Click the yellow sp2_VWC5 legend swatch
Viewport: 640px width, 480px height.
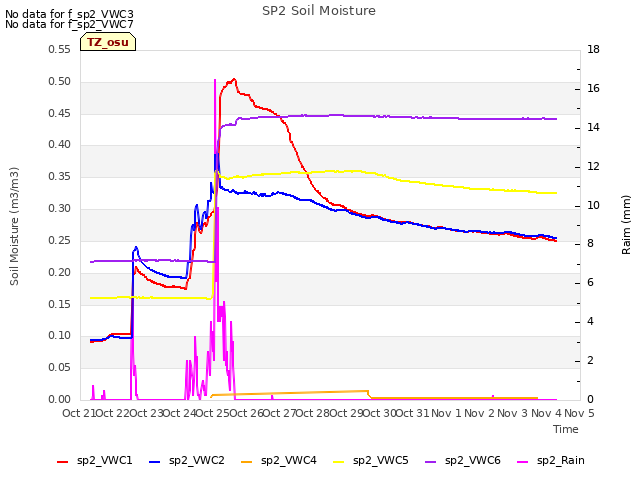click(338, 462)
